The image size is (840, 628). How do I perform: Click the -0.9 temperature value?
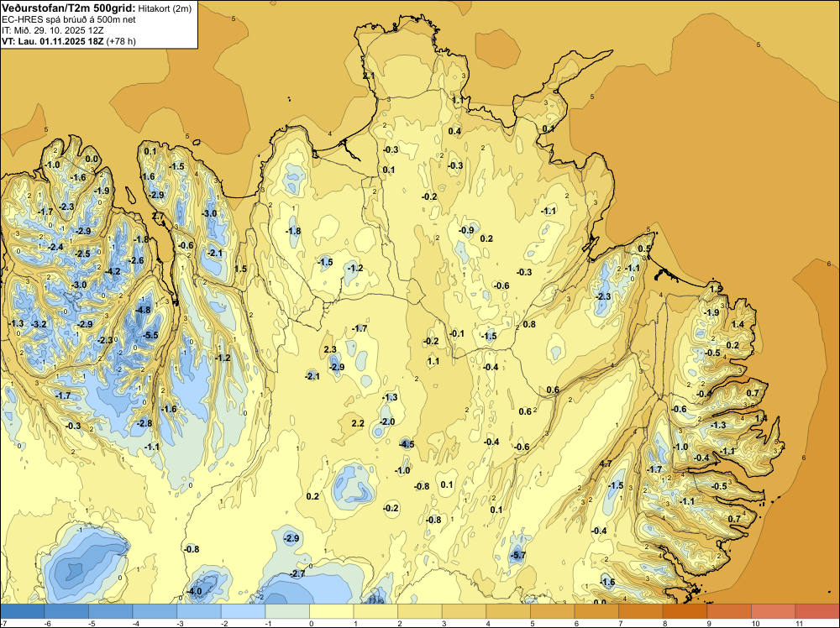coord(466,230)
